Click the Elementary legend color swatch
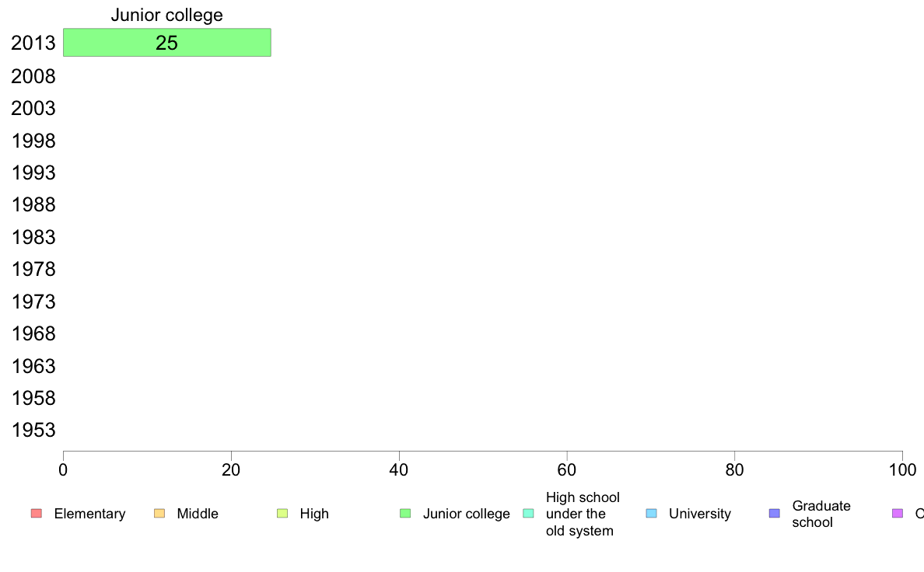The width and height of the screenshot is (924, 572). (37, 514)
